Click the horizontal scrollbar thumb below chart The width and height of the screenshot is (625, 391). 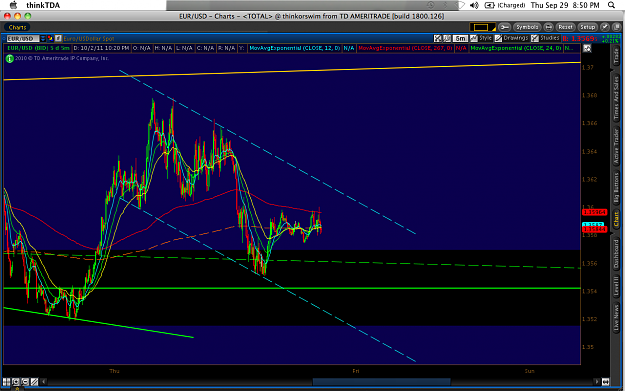[x=381, y=382]
